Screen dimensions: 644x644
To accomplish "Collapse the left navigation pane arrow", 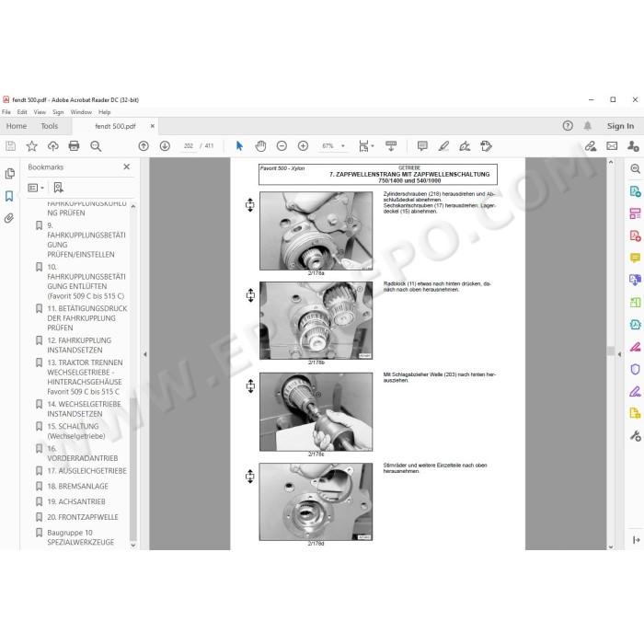I will point(144,354).
